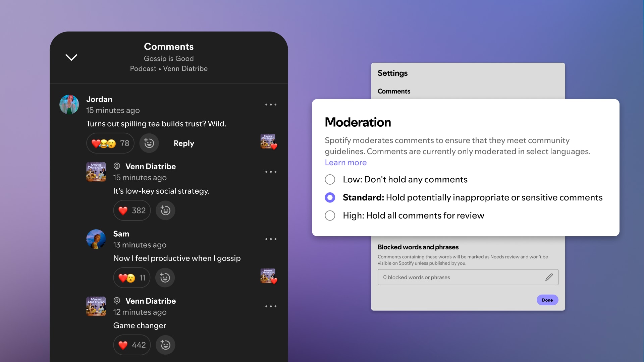
Task: Click the 78 reactions pill
Action: (x=110, y=143)
